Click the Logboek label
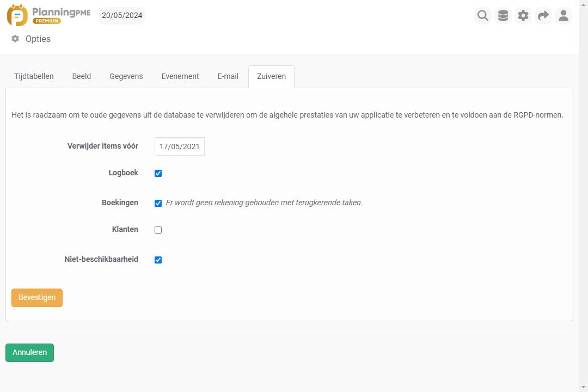 click(x=124, y=173)
